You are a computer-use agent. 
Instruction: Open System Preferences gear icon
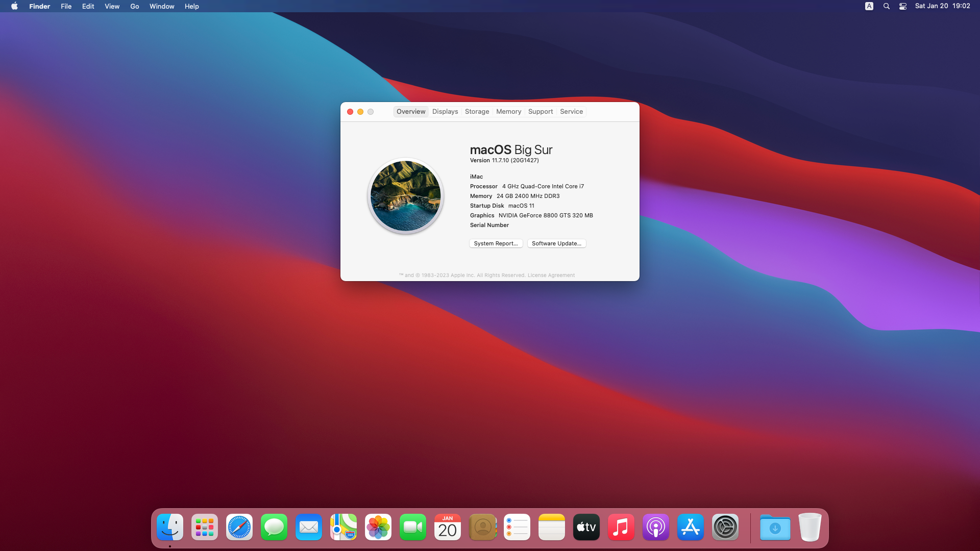coord(725,527)
